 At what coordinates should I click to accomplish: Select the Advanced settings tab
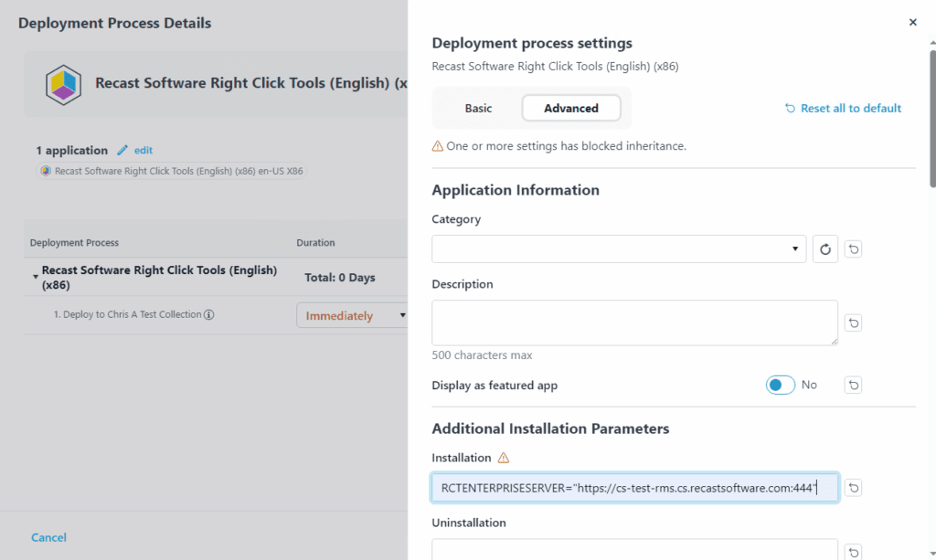(x=570, y=107)
